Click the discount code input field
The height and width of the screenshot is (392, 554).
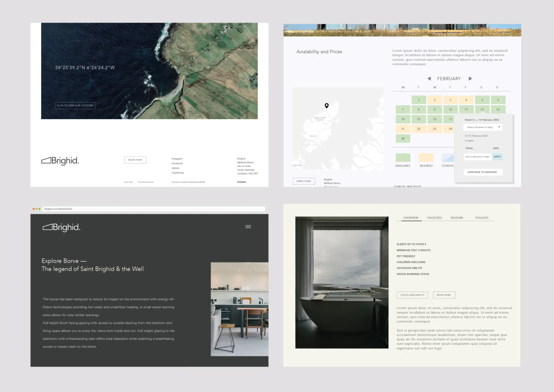[x=478, y=157]
